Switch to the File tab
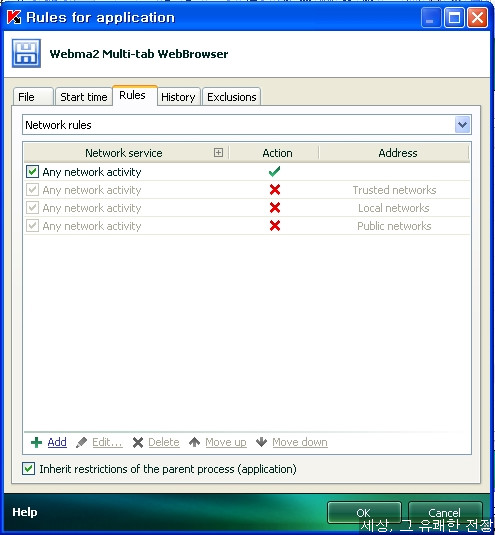Image resolution: width=495 pixels, height=535 pixels. click(x=33, y=97)
